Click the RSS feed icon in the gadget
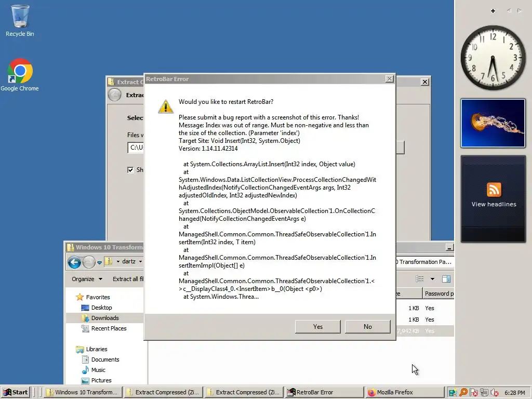 [x=494, y=189]
